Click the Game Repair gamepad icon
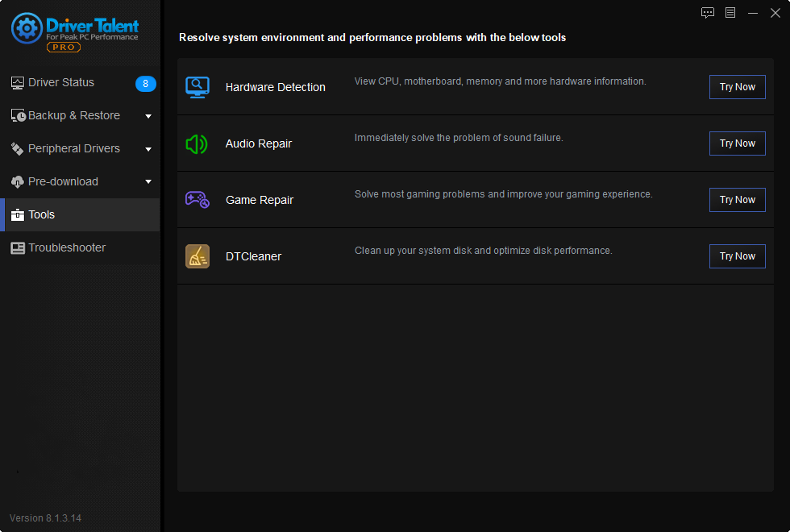Screen dimensions: 790x532 [x=197, y=200]
